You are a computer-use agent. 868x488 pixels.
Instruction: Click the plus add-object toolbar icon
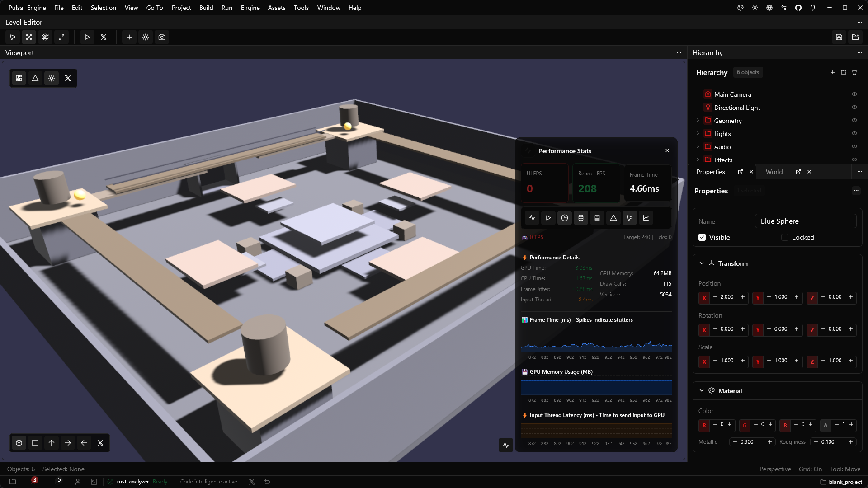(129, 37)
